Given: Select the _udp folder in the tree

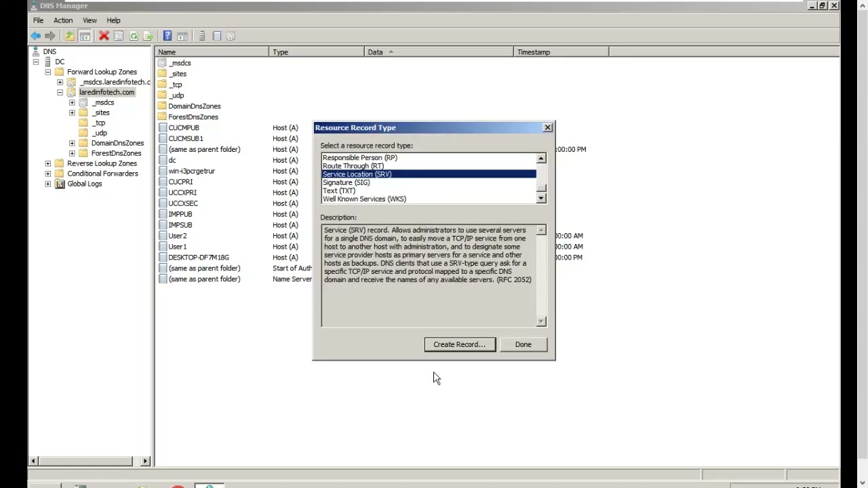Looking at the screenshot, I should click(100, 133).
